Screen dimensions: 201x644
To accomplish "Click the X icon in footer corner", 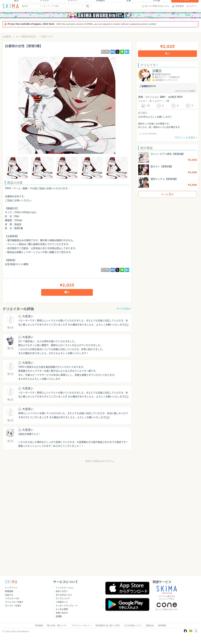I will tap(196, 631).
